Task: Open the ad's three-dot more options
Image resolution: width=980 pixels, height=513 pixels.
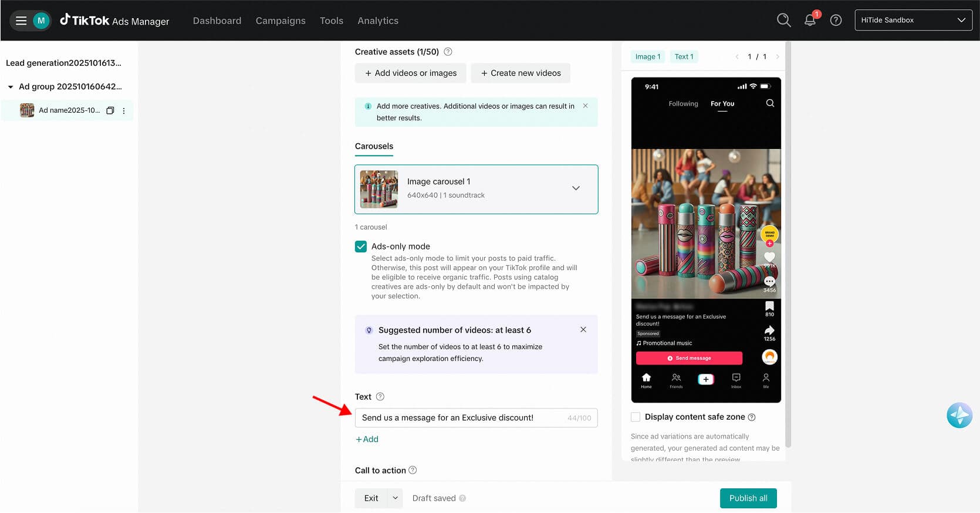Action: click(124, 110)
